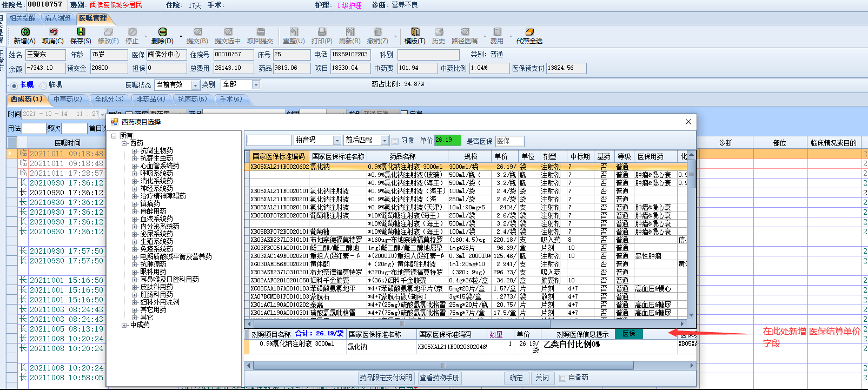Click the 代煎全送 icon
The height and width of the screenshot is (390, 868).
point(529,32)
